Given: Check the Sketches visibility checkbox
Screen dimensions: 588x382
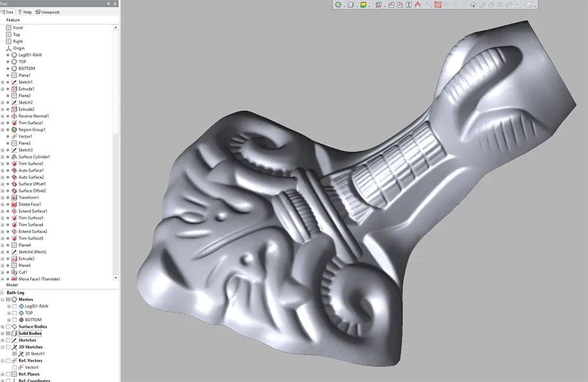Looking at the screenshot, I should (8, 340).
